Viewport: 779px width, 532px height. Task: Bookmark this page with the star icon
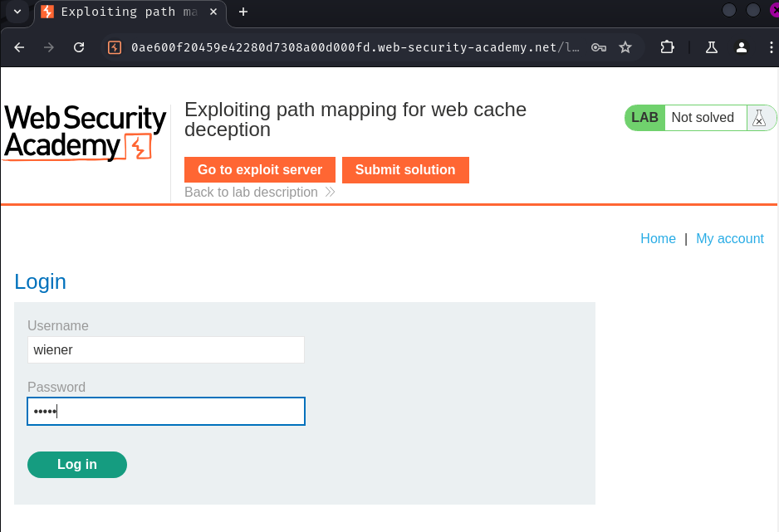pos(625,47)
